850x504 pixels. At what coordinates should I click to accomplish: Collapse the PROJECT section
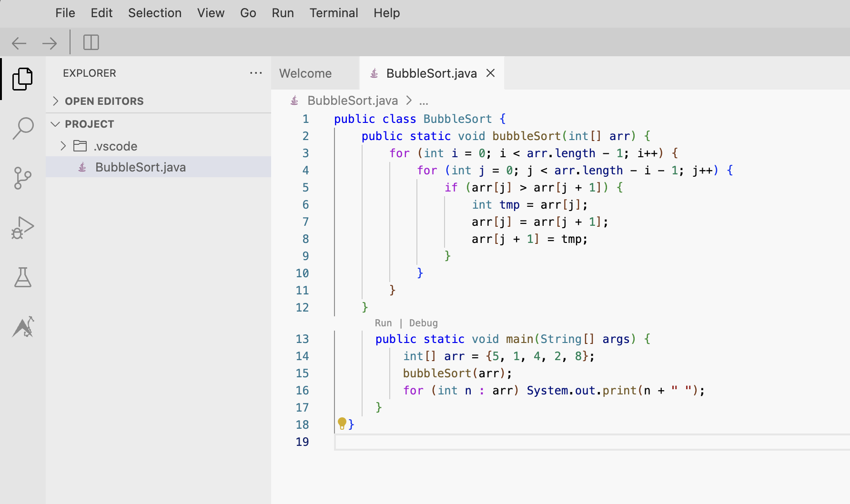click(x=56, y=124)
